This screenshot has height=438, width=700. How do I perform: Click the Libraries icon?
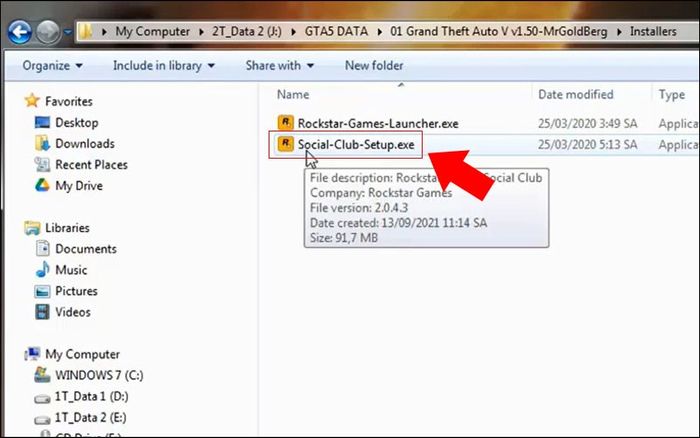tap(32, 228)
